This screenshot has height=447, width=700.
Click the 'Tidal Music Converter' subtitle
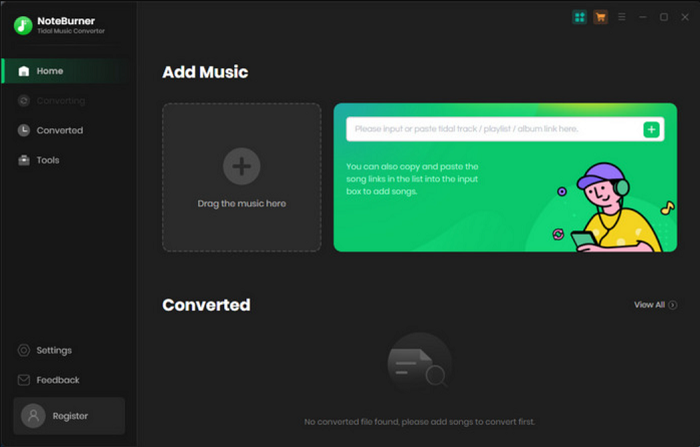point(71,31)
